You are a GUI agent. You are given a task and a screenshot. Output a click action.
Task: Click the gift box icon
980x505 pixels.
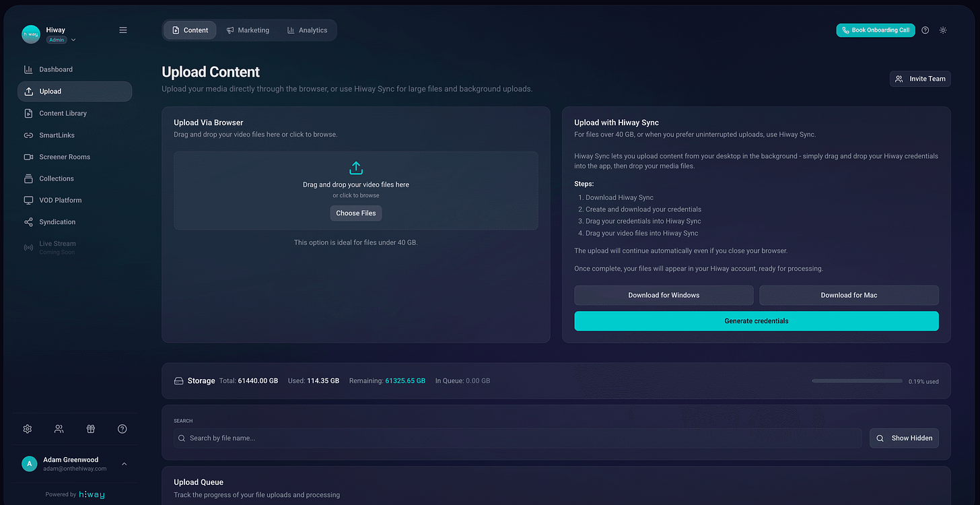point(91,429)
